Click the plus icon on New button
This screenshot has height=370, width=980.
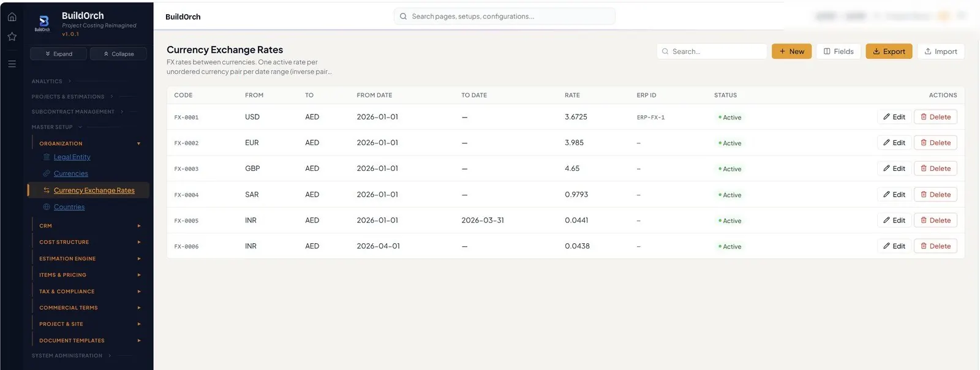[782, 51]
